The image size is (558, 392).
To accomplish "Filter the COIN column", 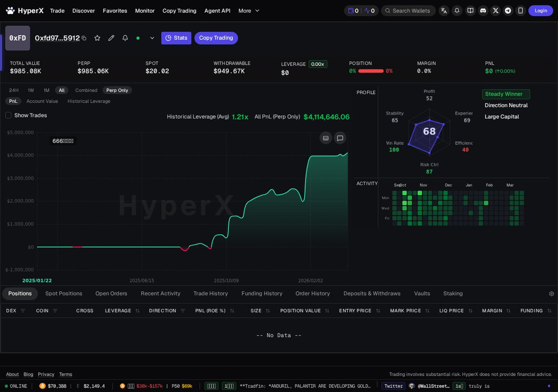I will [55, 311].
